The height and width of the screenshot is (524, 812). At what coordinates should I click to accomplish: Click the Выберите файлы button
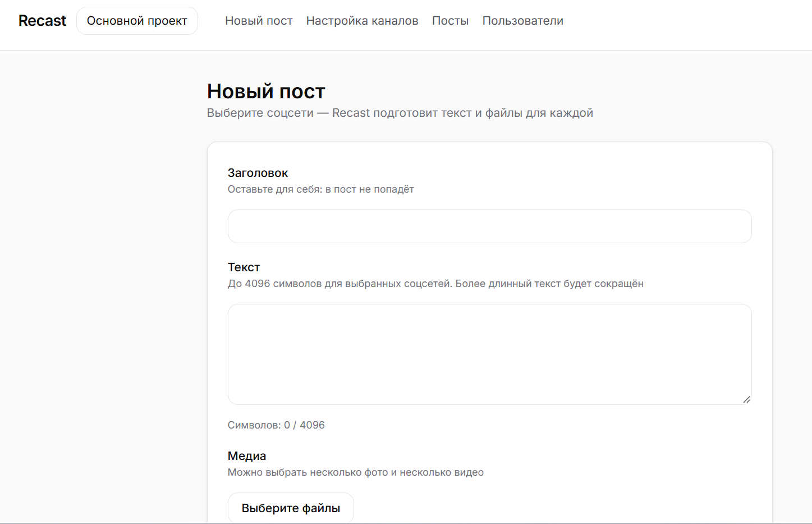tap(291, 508)
